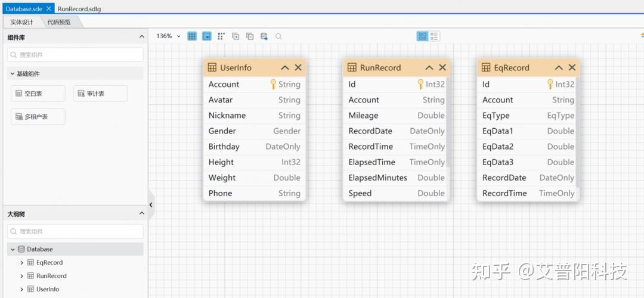Close the UserInfo table card
The width and height of the screenshot is (644, 298).
pyautogui.click(x=298, y=68)
